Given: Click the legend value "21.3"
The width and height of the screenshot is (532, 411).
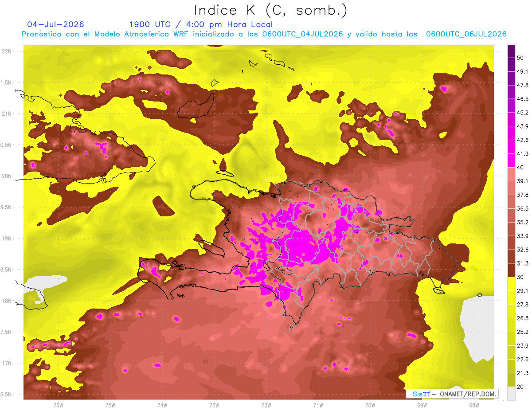Looking at the screenshot, I should pos(523,373).
